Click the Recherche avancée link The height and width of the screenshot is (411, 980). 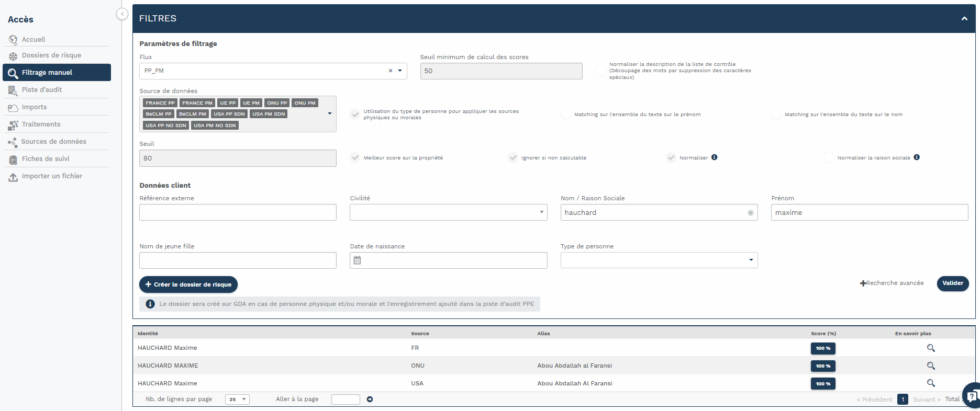[892, 283]
